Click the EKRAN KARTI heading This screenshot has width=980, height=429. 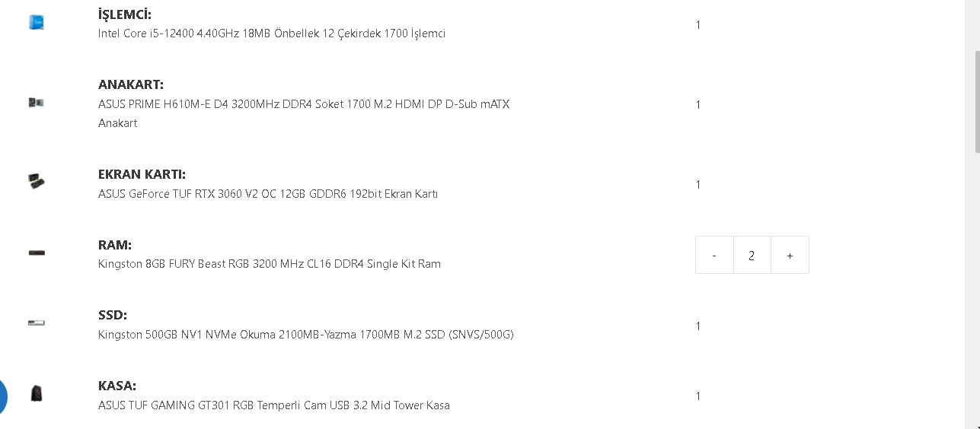(142, 174)
